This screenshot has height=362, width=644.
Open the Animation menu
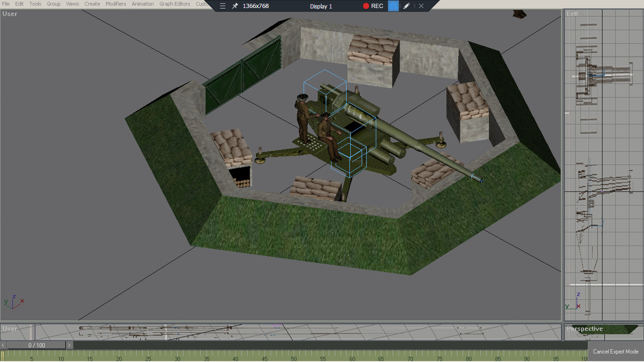pos(143,4)
